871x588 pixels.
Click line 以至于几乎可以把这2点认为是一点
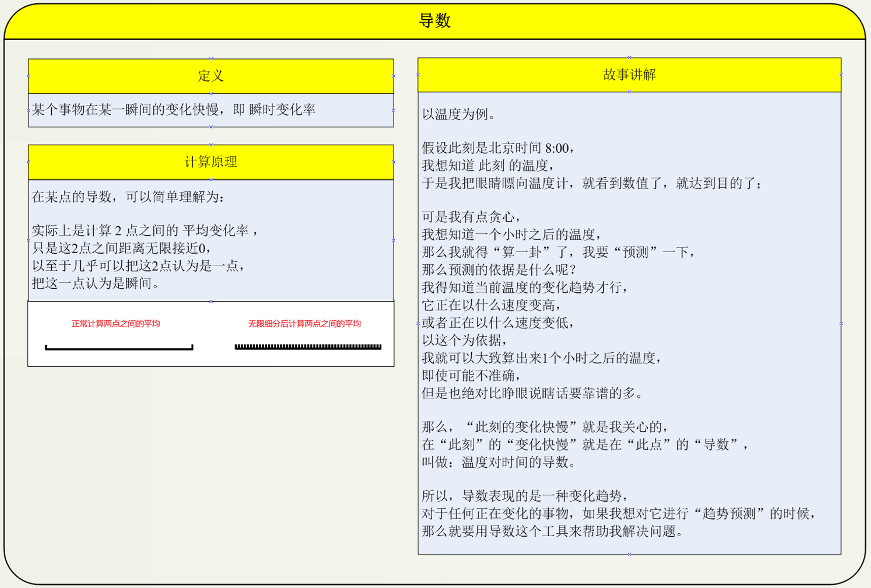[138, 265]
